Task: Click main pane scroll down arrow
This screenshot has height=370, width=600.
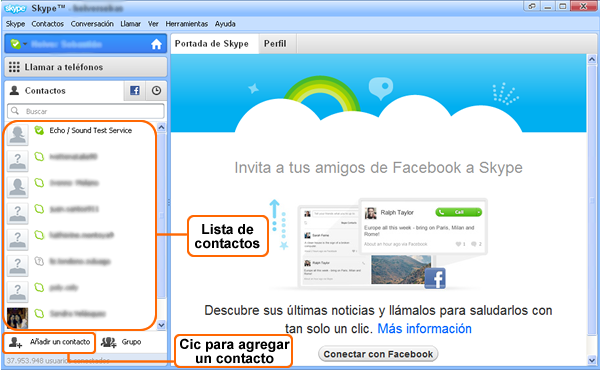Action: (592, 360)
